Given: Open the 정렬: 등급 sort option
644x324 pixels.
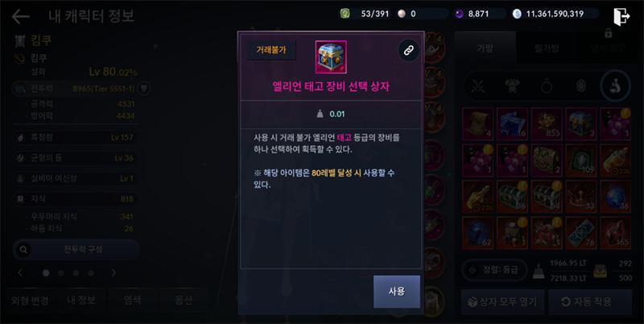Looking at the screenshot, I should click(494, 270).
